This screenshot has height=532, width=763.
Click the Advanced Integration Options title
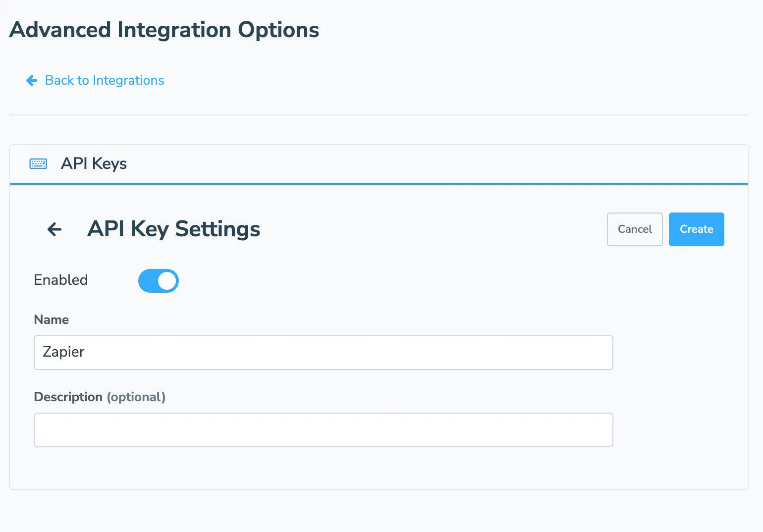click(163, 30)
